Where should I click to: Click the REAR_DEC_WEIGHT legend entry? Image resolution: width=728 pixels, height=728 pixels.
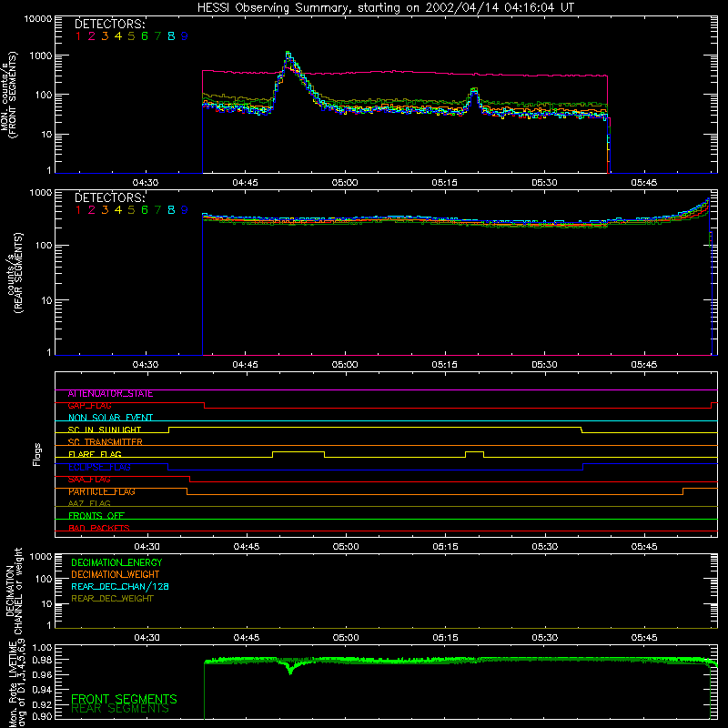112,599
